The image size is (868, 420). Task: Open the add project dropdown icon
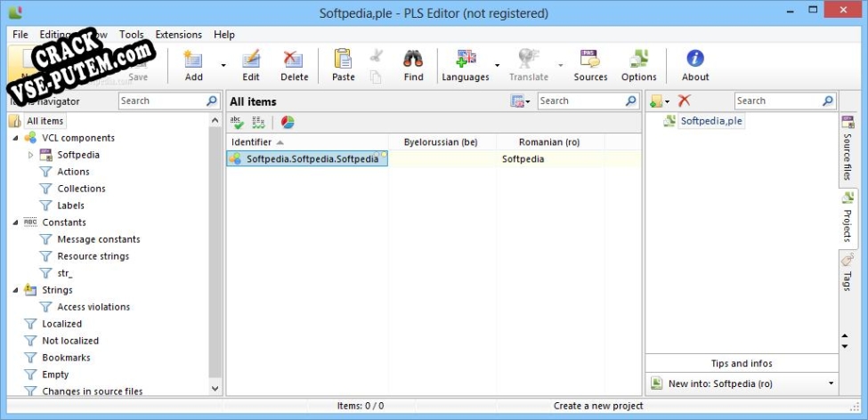[660, 101]
